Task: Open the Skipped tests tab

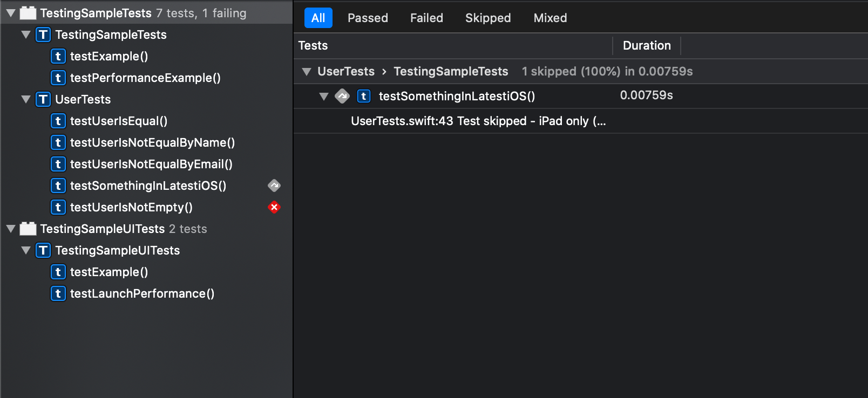Action: [x=487, y=18]
